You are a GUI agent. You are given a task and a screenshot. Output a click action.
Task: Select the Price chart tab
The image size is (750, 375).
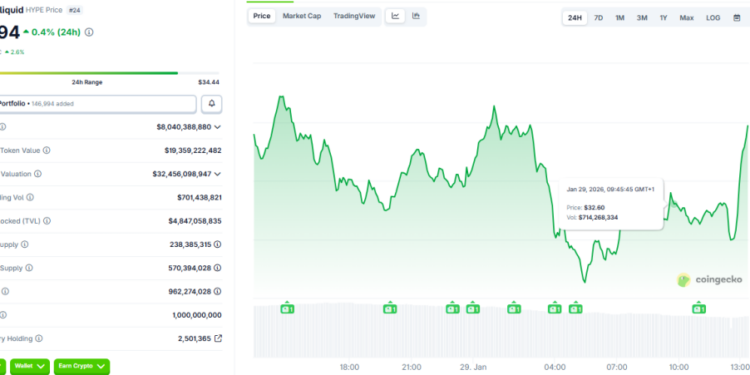tap(262, 16)
